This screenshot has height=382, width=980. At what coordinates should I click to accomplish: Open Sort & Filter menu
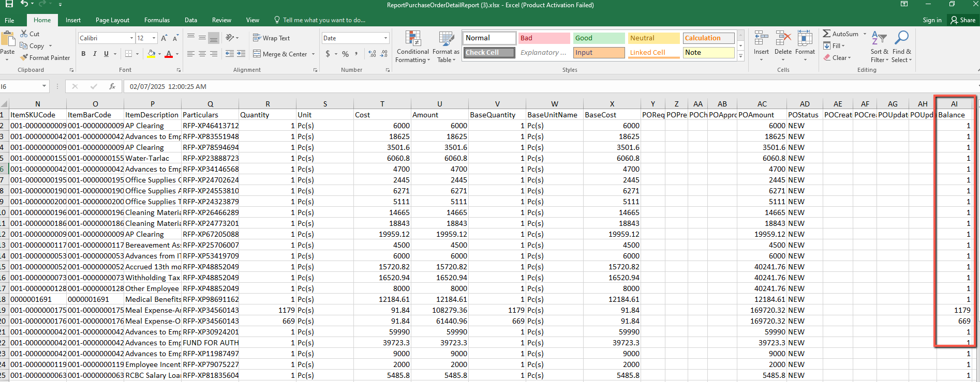[879, 47]
